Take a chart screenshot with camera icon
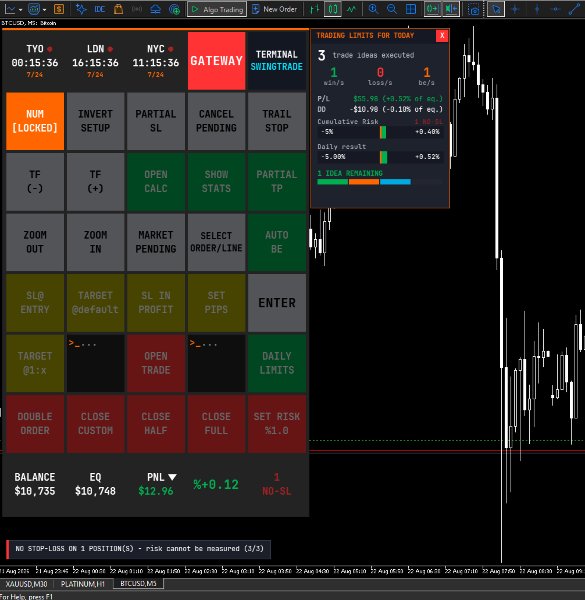 click(x=474, y=9)
